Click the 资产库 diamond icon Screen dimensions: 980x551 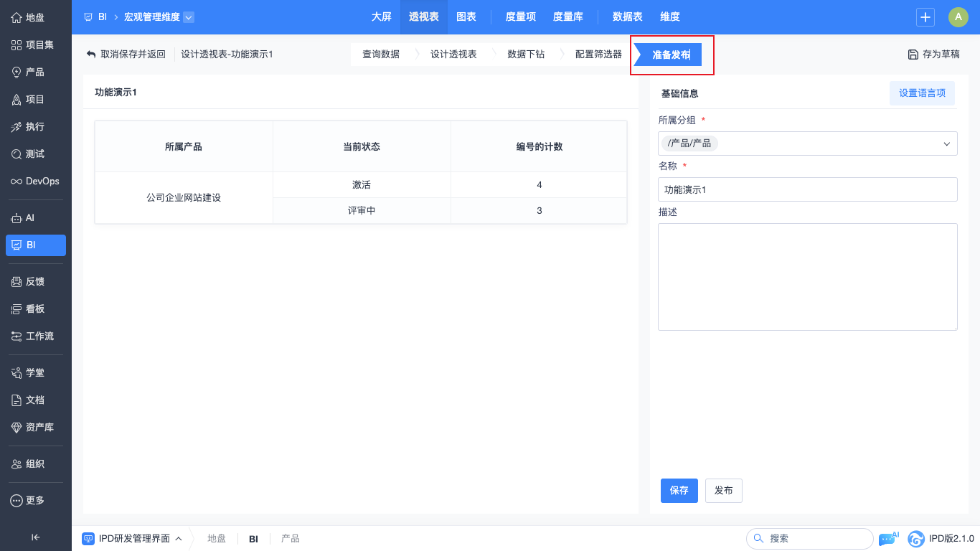tap(17, 428)
